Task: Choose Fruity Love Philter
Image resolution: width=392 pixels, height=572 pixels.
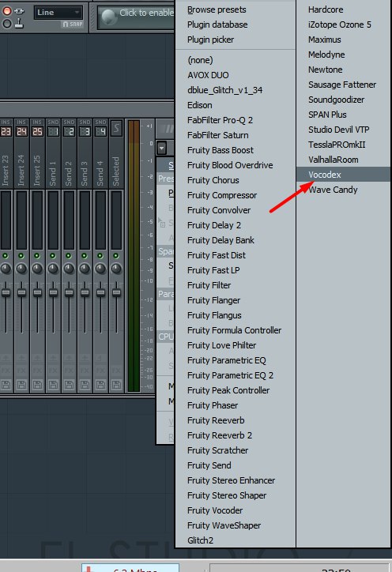Action: click(235, 345)
